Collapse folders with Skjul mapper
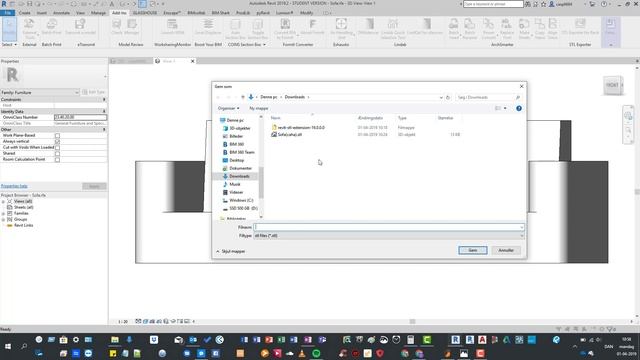640x360 pixels. click(x=231, y=251)
